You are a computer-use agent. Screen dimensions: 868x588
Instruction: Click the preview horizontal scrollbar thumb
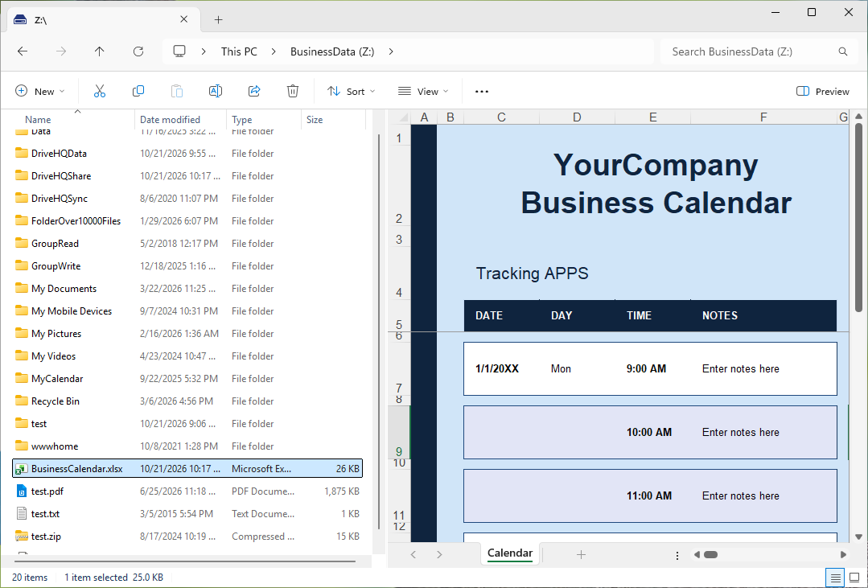711,555
